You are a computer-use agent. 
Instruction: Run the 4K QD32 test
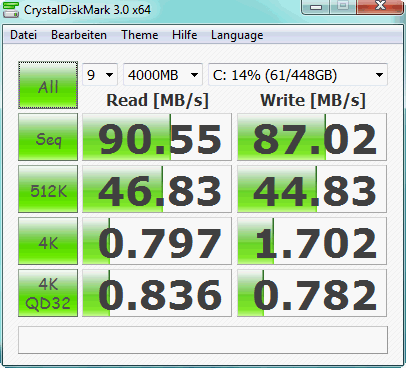(x=48, y=293)
